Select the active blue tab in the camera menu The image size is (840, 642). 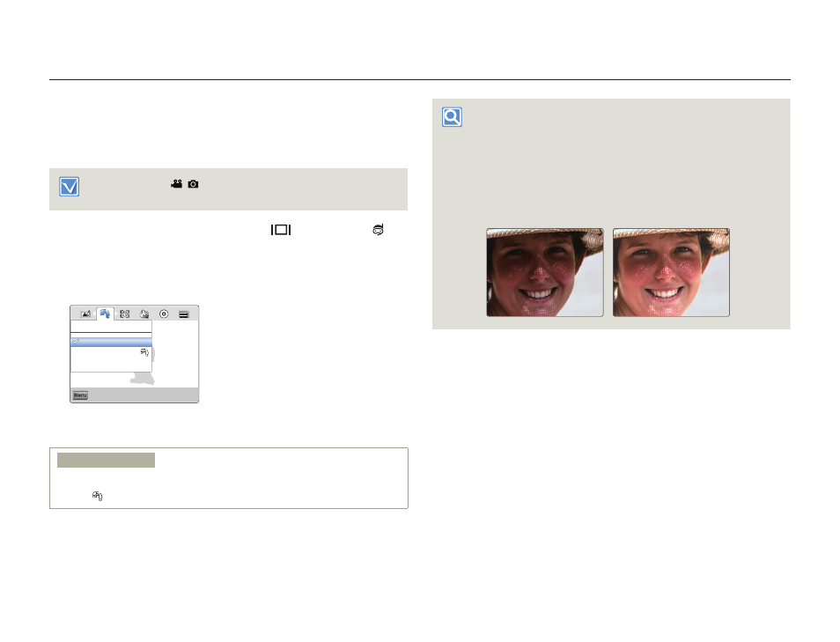[x=105, y=314]
